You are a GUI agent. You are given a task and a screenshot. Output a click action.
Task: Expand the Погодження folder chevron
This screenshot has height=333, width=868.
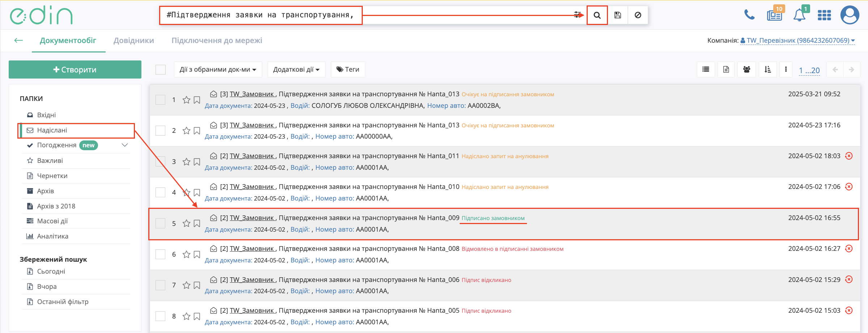click(x=125, y=145)
